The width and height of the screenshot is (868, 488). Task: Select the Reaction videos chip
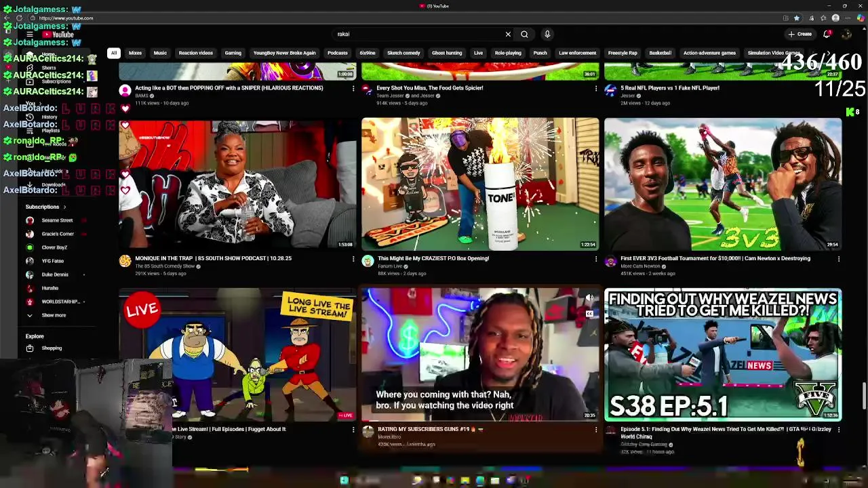[195, 53]
